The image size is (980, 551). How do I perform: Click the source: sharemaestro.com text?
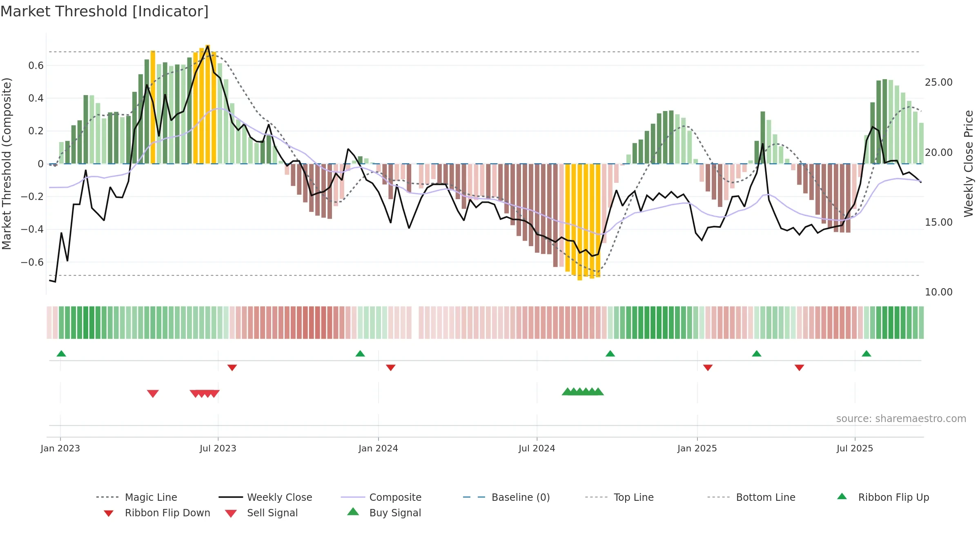[x=901, y=419]
